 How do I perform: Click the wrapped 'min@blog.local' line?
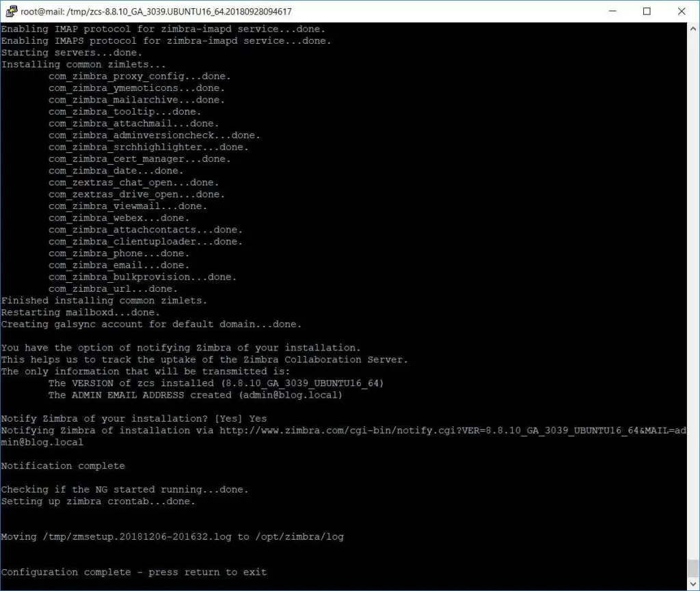point(42,443)
